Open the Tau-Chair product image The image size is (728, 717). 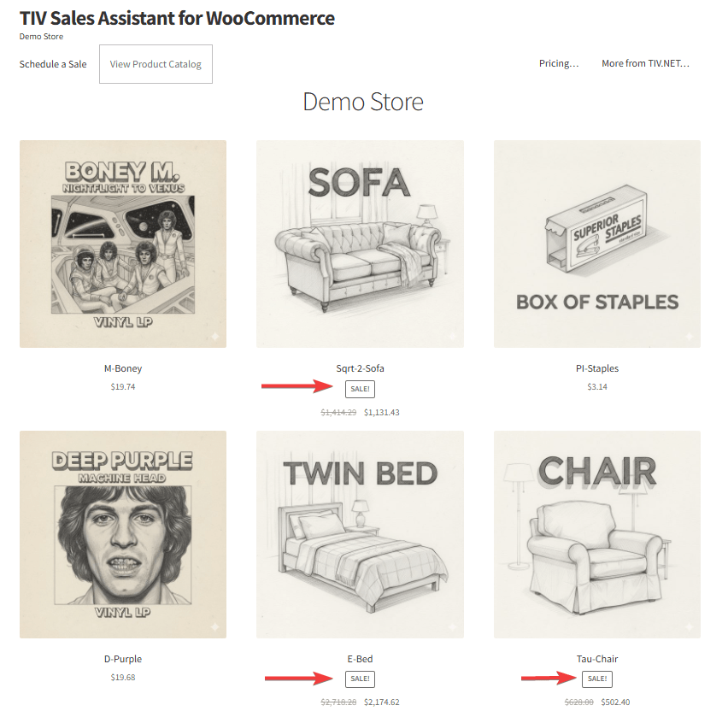pos(596,533)
